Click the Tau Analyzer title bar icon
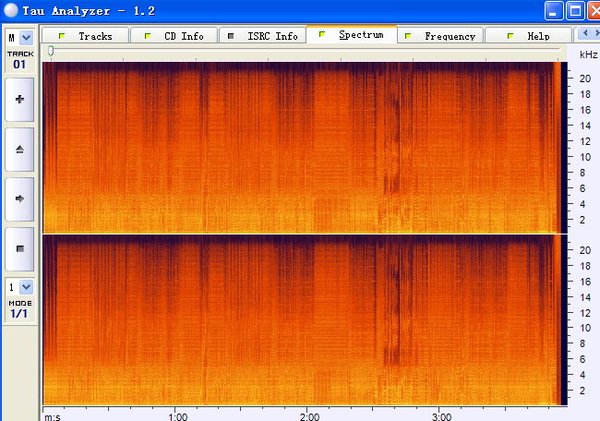Image resolution: width=600 pixels, height=421 pixels. [11, 10]
